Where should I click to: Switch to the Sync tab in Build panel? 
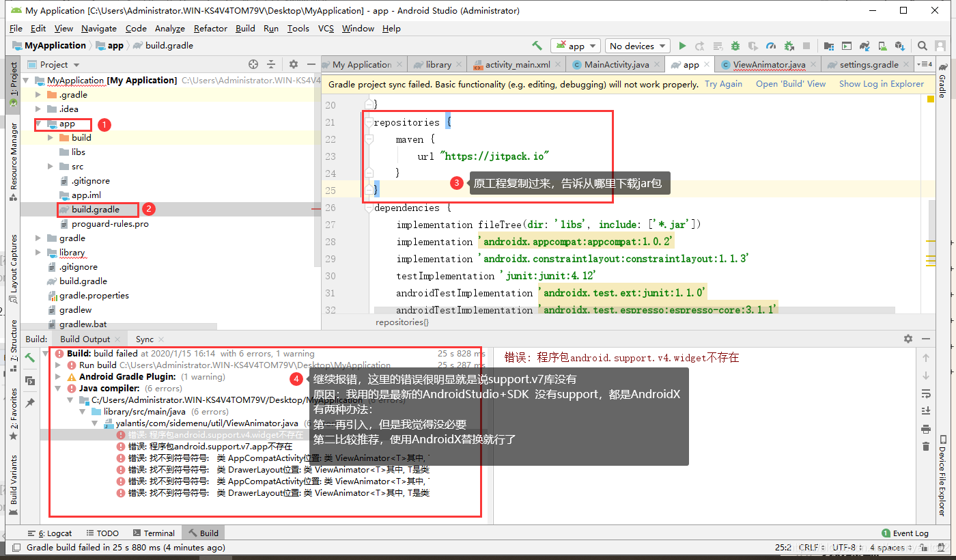145,339
